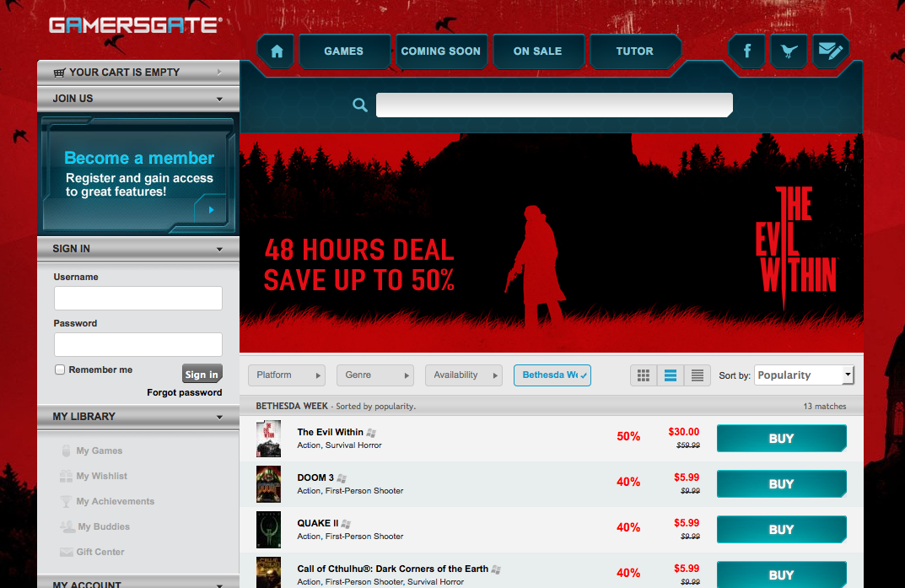
Task: Click The Evil Within cover thumbnail
Action: (268, 439)
